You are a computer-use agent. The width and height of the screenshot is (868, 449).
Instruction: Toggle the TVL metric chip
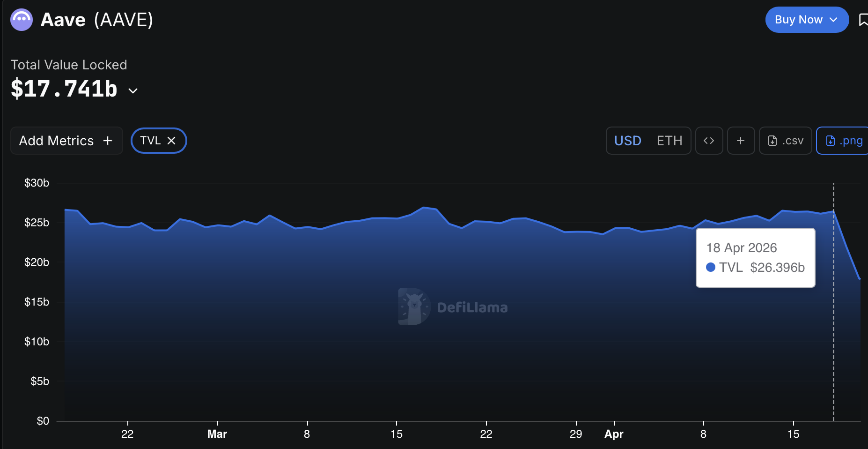[150, 141]
